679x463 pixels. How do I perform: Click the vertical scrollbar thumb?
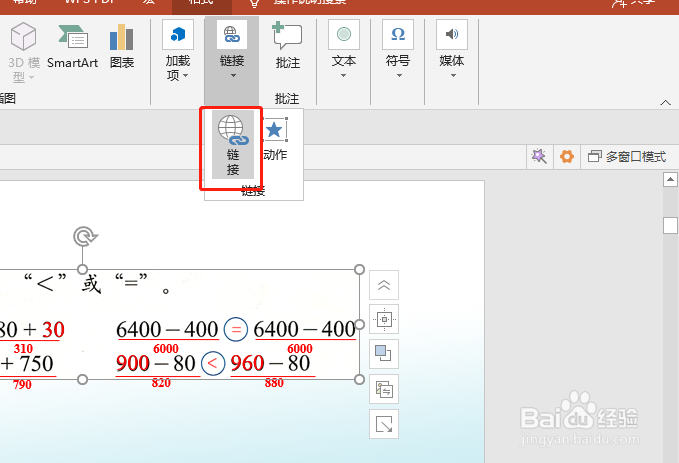pyautogui.click(x=670, y=226)
